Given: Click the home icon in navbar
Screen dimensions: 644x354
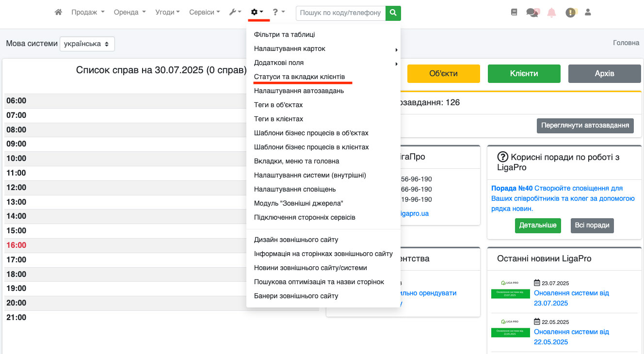Looking at the screenshot, I should [58, 13].
